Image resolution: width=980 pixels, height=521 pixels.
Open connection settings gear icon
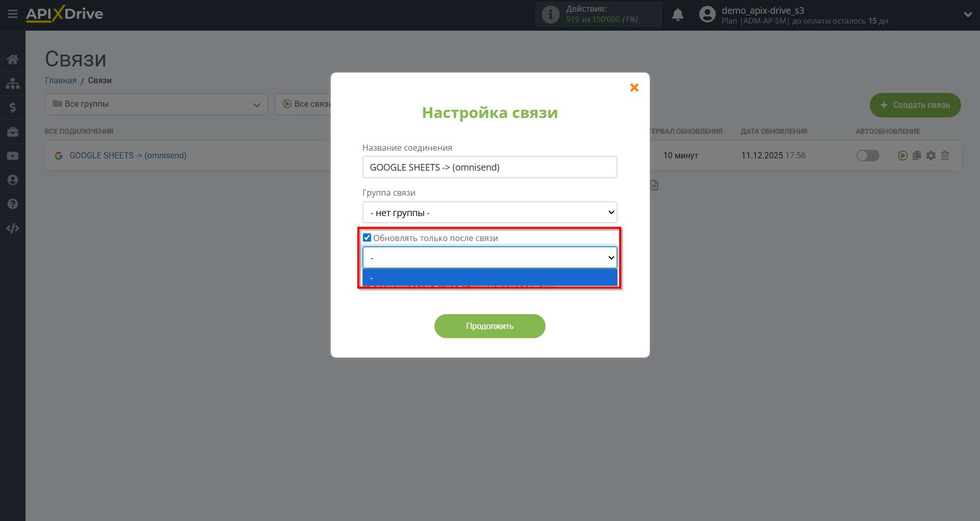932,156
